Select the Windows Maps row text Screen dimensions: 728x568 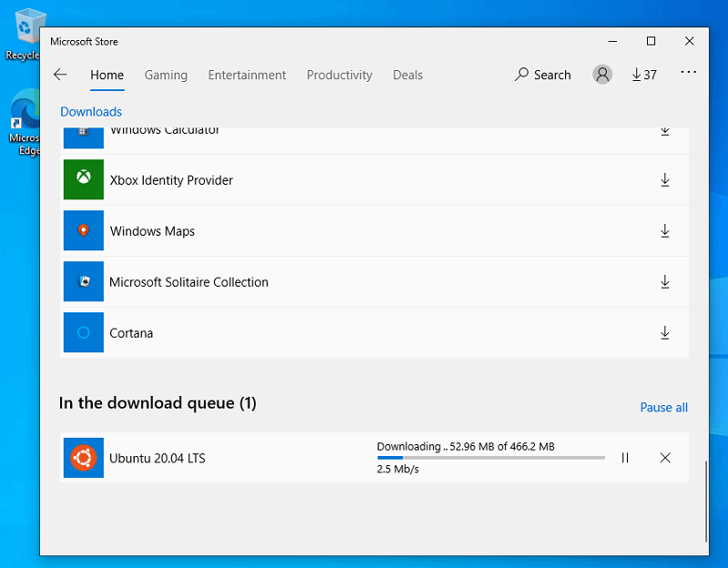(152, 231)
